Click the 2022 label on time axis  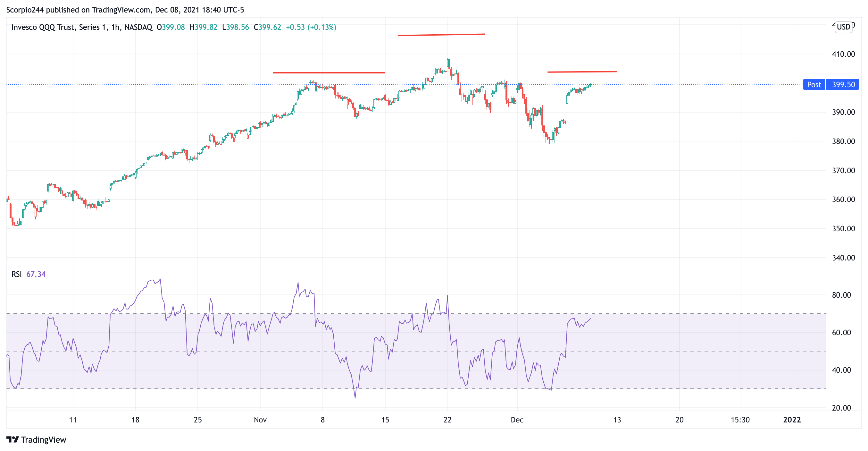791,420
